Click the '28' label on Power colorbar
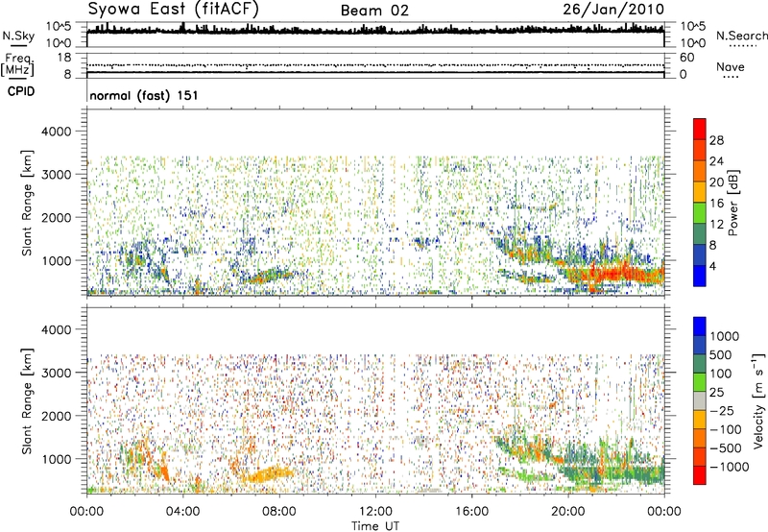The image size is (768, 532). [716, 140]
